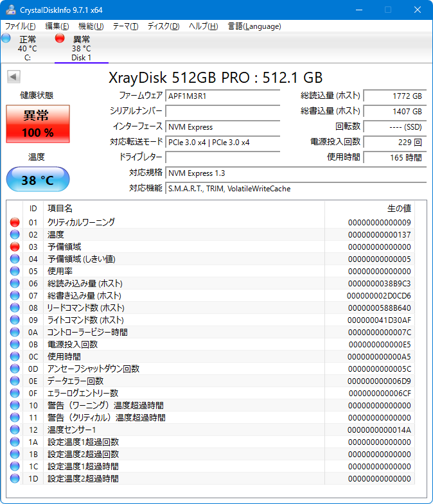The image size is (433, 504).
Task: Click blue status icon for 総読み込み量 (ホスト) row
Action: 15,283
